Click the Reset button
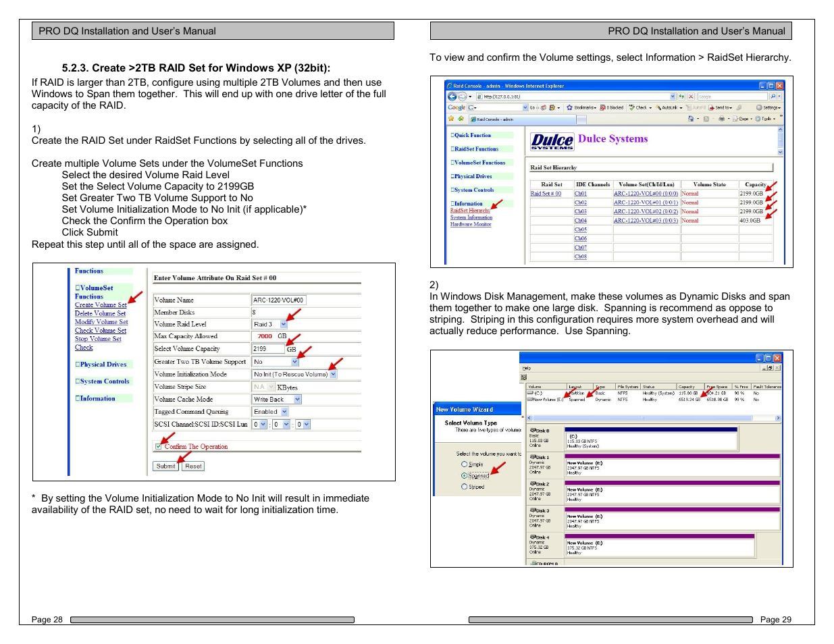 click(194, 466)
